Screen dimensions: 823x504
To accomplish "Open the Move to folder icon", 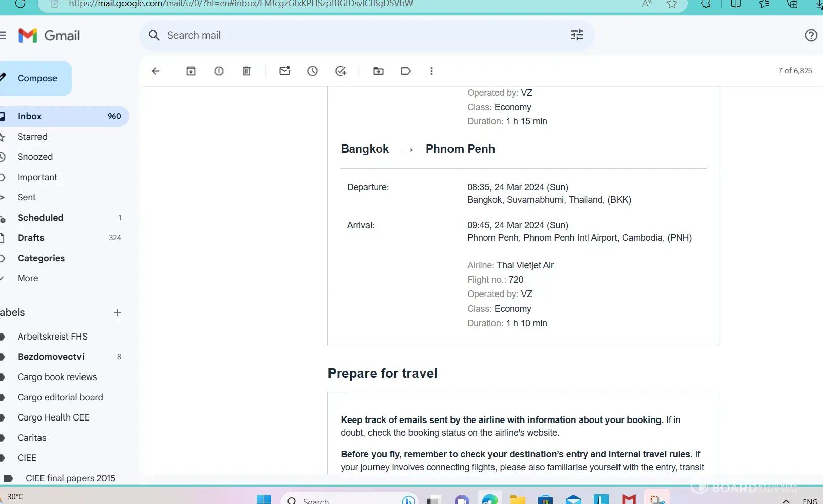I will (378, 71).
